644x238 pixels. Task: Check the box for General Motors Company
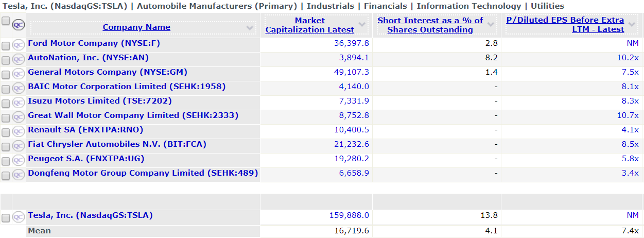(x=6, y=75)
